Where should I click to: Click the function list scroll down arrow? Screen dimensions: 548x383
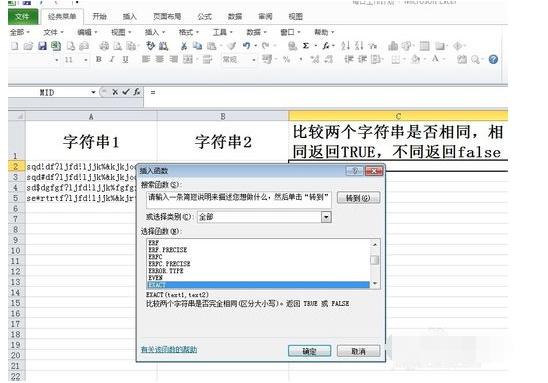click(x=375, y=283)
